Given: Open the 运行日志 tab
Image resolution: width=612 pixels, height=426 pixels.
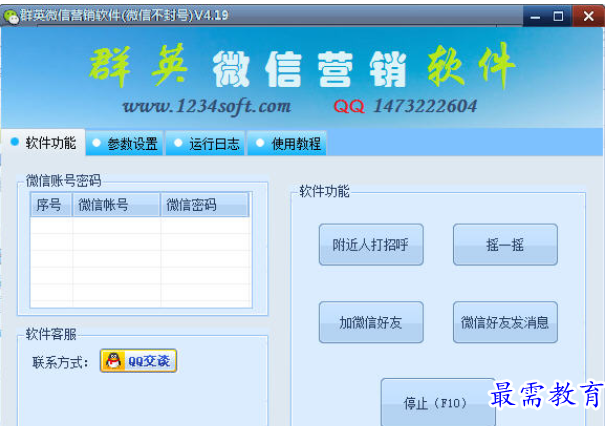Looking at the screenshot, I should (206, 144).
